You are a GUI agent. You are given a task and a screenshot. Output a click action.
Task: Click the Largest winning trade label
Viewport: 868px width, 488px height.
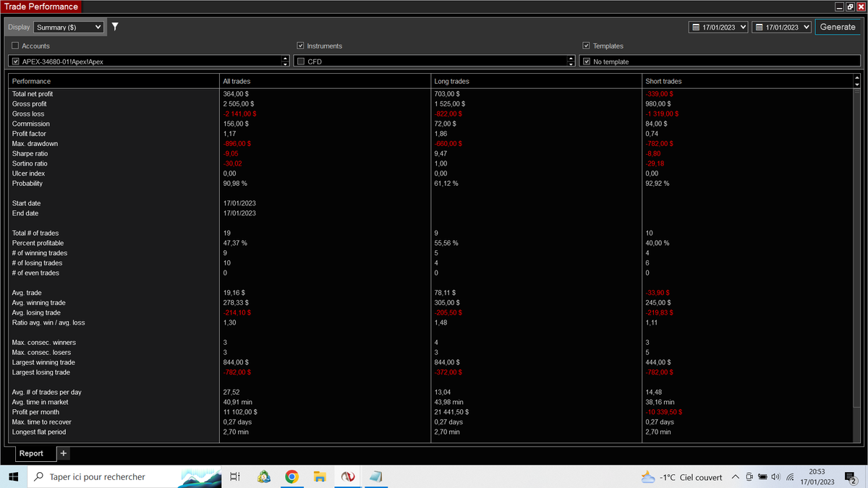tap(43, 362)
